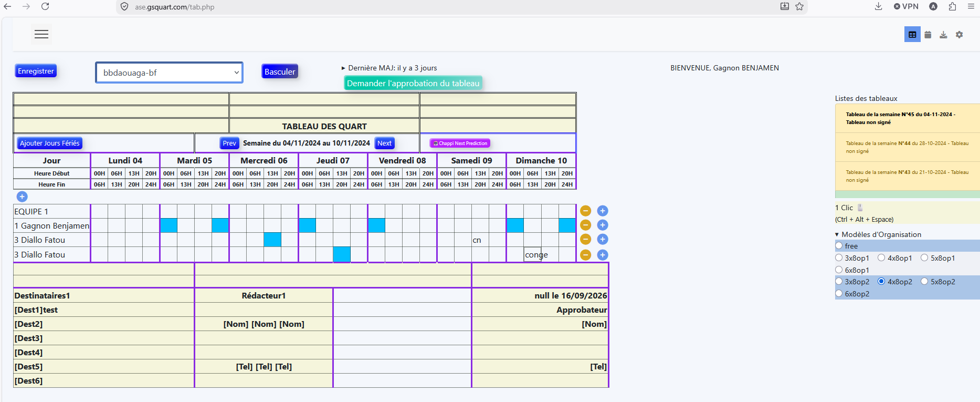Viewport: 980px width, 402px height.
Task: Select the 5x8op2 model
Action: [x=924, y=282]
